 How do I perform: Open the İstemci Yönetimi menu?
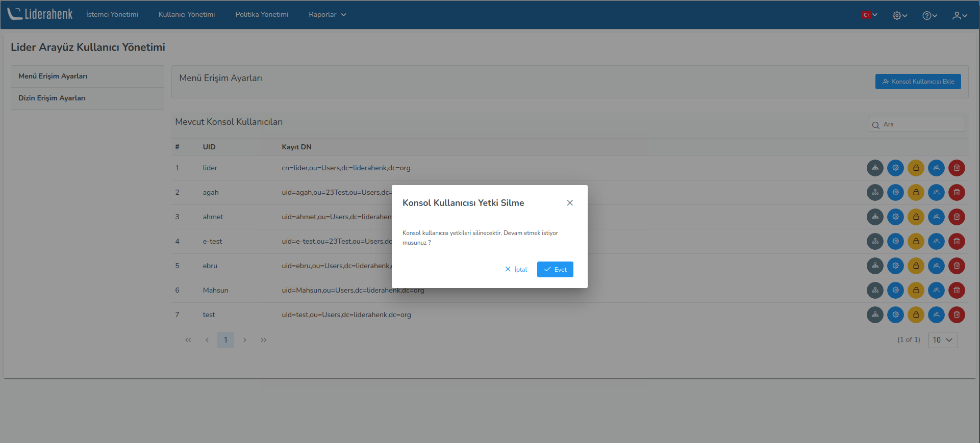[112, 15]
